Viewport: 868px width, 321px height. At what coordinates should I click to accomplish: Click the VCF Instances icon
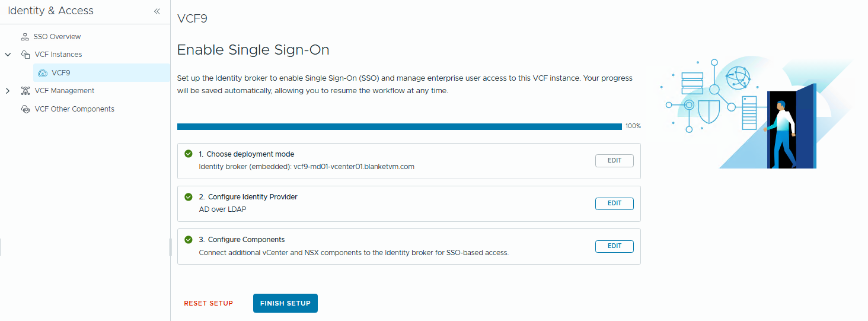(x=25, y=55)
